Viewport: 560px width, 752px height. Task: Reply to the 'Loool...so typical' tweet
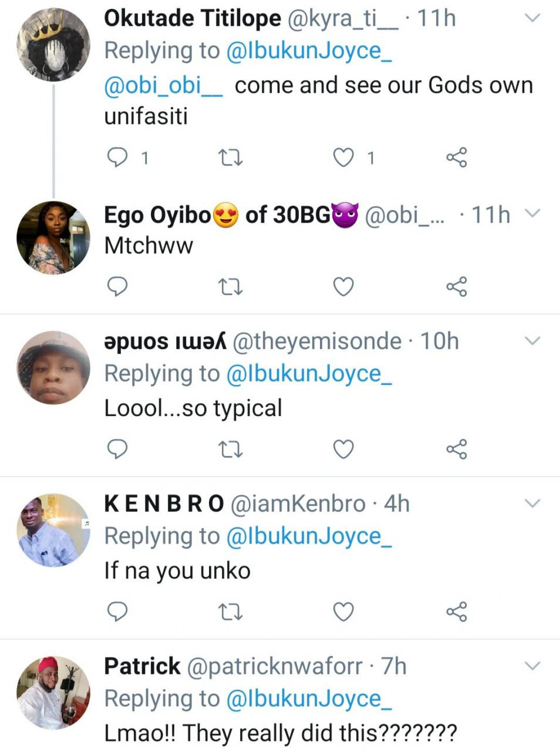pyautogui.click(x=118, y=449)
